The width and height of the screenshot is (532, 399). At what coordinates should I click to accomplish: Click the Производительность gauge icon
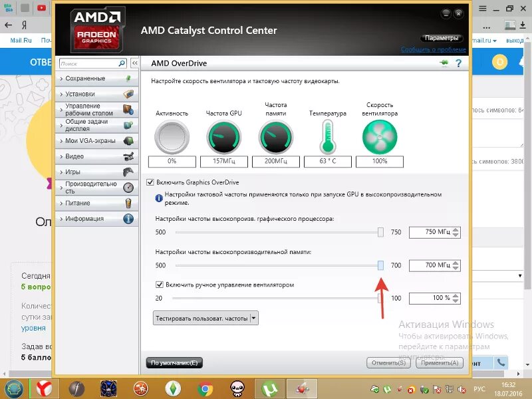pyautogui.click(x=128, y=188)
